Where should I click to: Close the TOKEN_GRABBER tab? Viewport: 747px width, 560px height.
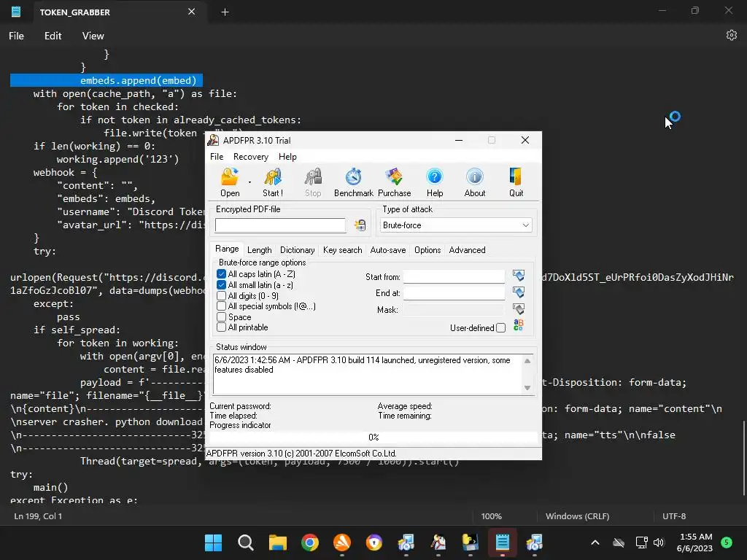(192, 12)
